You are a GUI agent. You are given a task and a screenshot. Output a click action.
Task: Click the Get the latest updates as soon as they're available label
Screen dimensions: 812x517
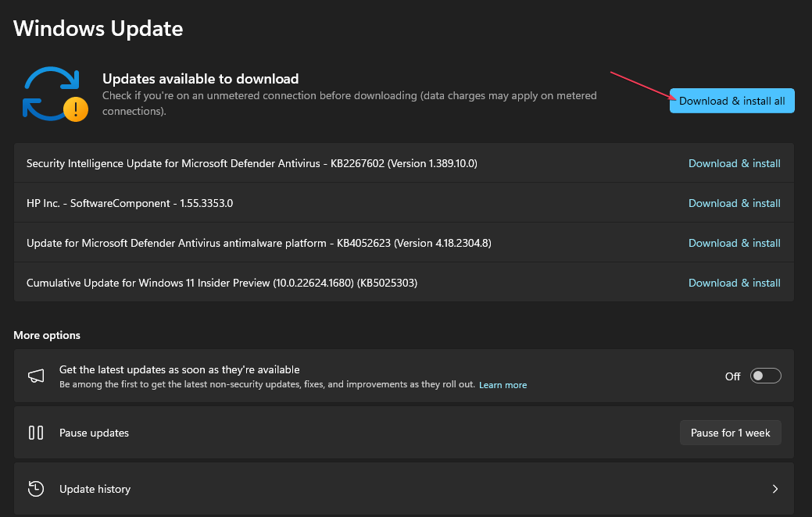point(179,369)
